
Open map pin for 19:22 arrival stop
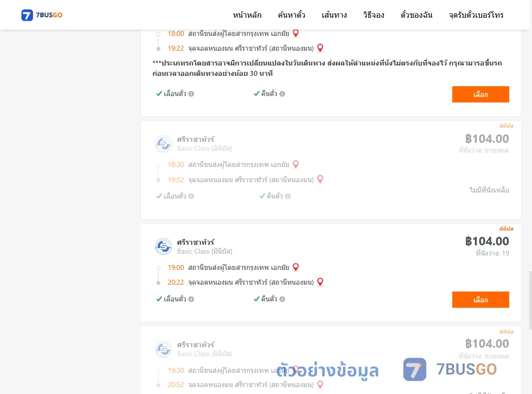320,48
